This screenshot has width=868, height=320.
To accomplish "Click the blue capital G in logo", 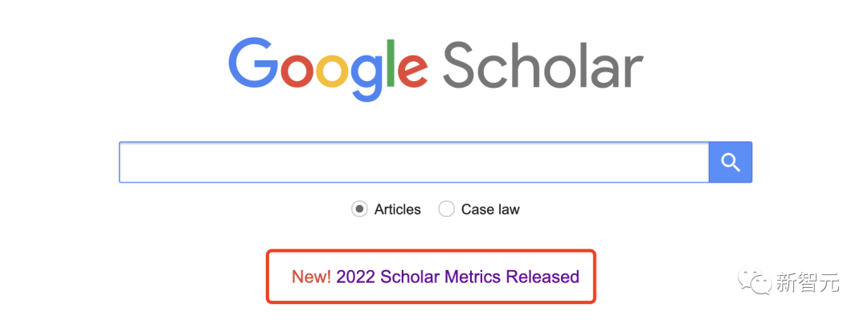I will coord(253,63).
